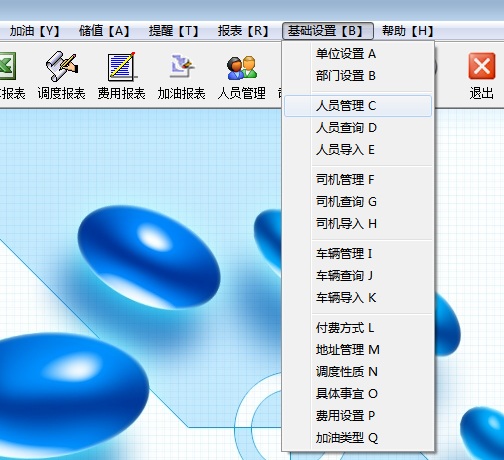Expand the 报表【R】 menu
The height and width of the screenshot is (460, 504).
(243, 31)
